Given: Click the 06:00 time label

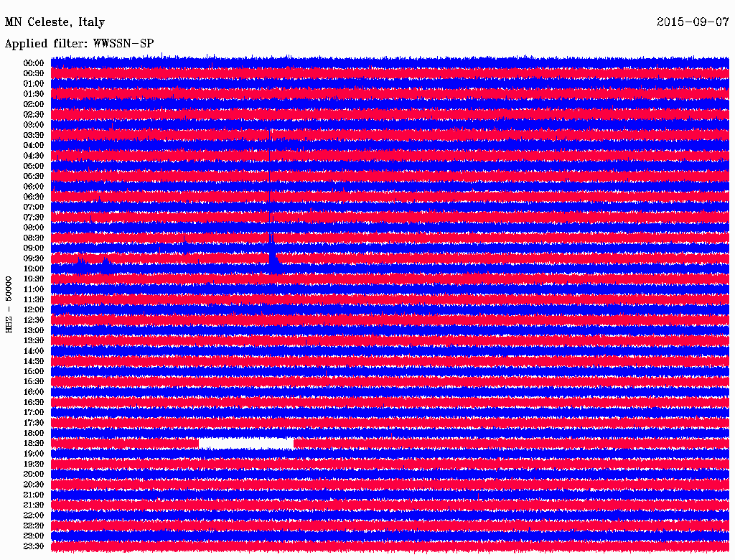Looking at the screenshot, I should [x=34, y=186].
